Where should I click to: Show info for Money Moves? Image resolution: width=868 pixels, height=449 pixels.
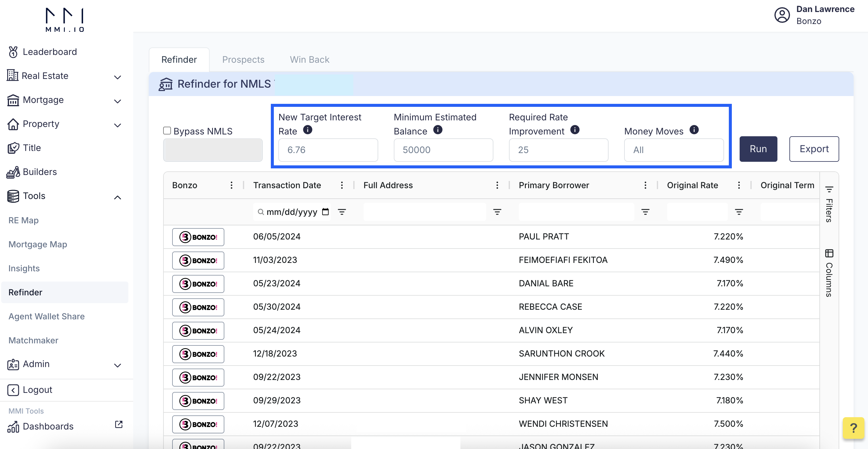click(694, 130)
